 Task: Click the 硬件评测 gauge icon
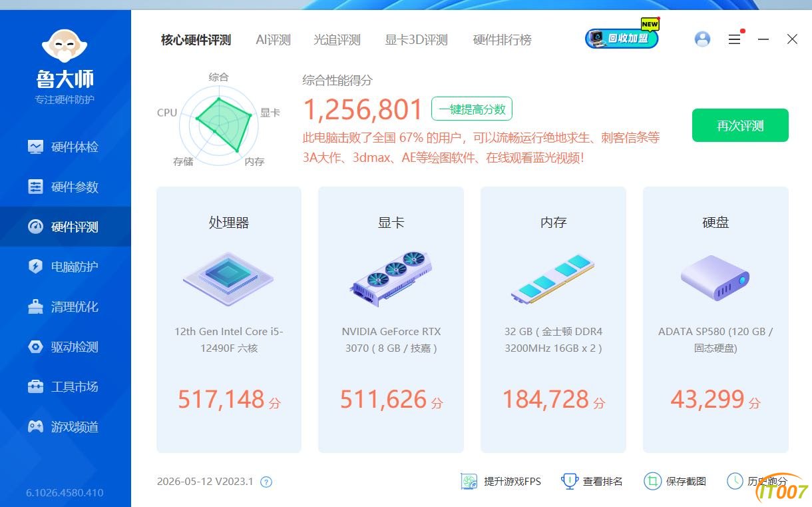(35, 227)
